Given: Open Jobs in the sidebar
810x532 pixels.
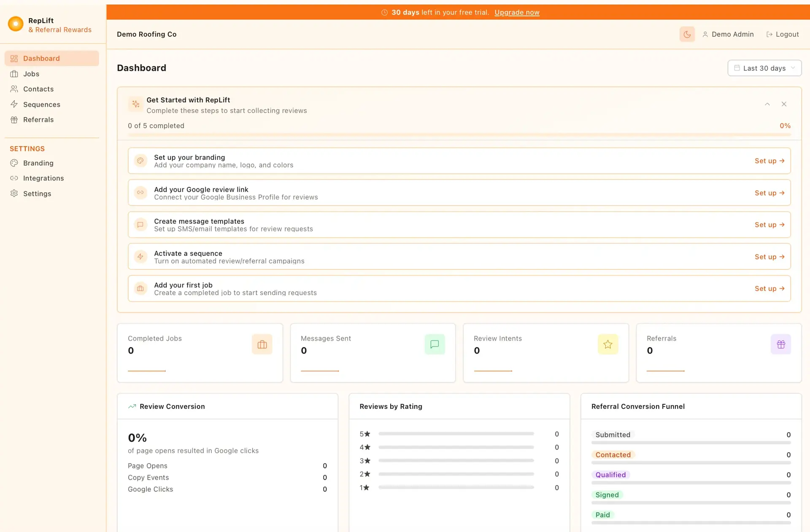Looking at the screenshot, I should click(x=52, y=74).
